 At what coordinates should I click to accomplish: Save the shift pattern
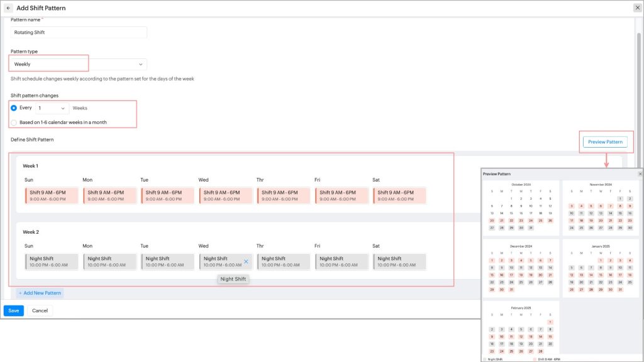point(13,310)
